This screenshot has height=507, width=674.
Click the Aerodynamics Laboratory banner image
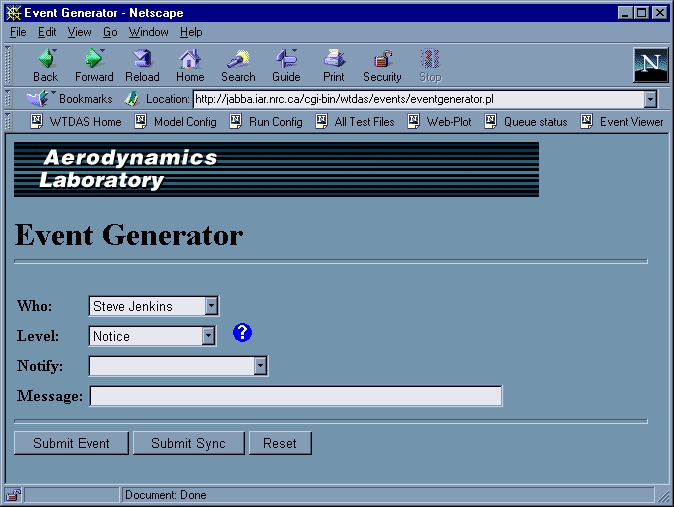[276, 169]
